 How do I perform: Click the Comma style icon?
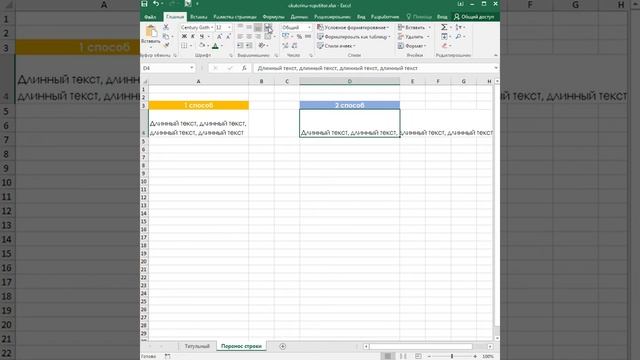coord(308,37)
